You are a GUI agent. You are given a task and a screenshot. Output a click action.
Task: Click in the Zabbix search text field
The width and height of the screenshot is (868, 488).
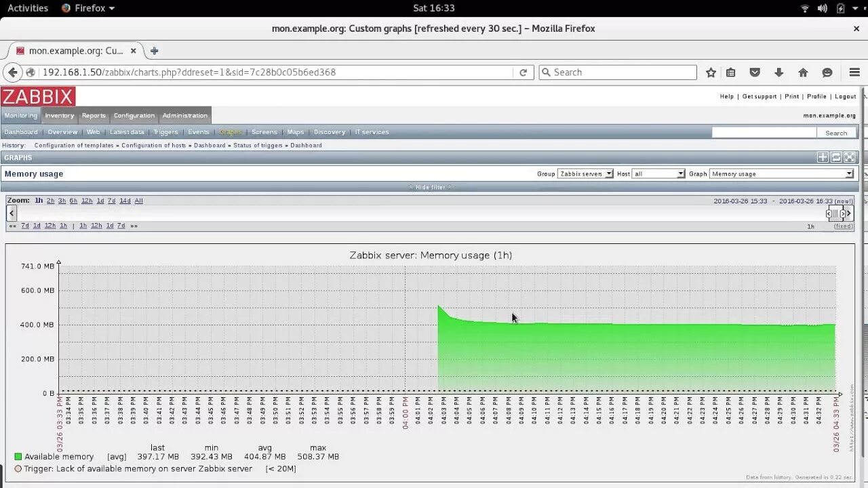click(764, 133)
